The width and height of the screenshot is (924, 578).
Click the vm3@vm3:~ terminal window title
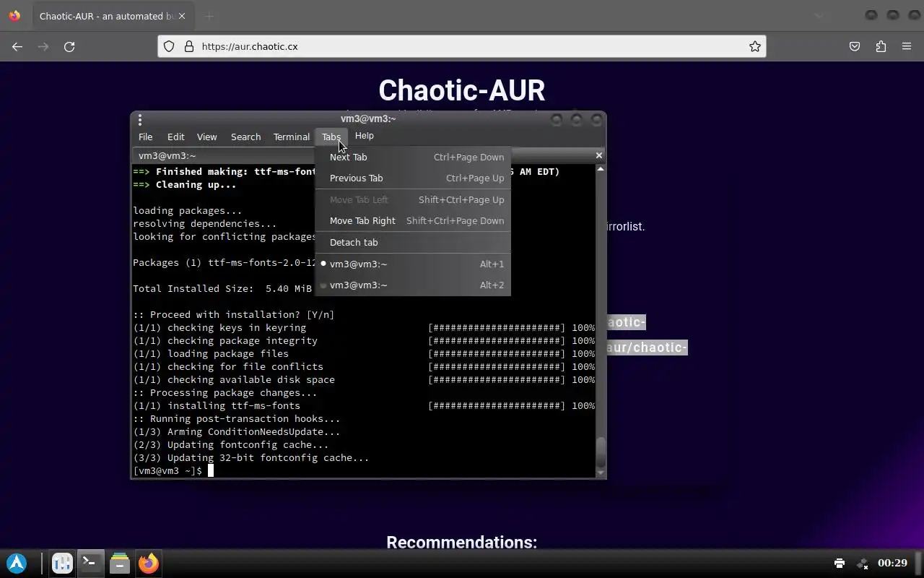(x=368, y=118)
